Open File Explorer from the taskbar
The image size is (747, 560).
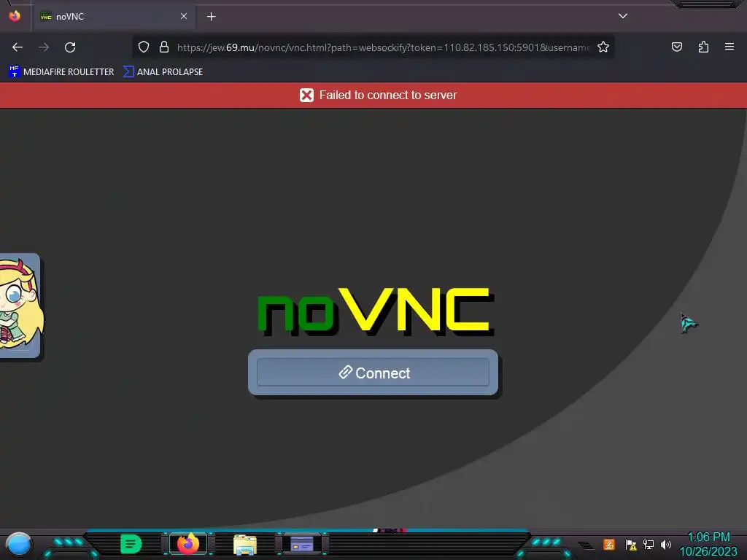point(245,544)
